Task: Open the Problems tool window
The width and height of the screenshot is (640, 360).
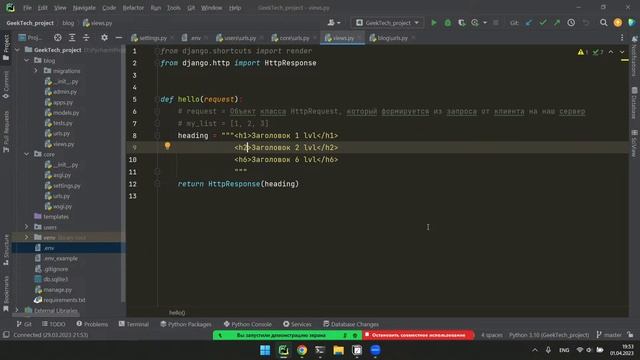Action: coord(92,324)
